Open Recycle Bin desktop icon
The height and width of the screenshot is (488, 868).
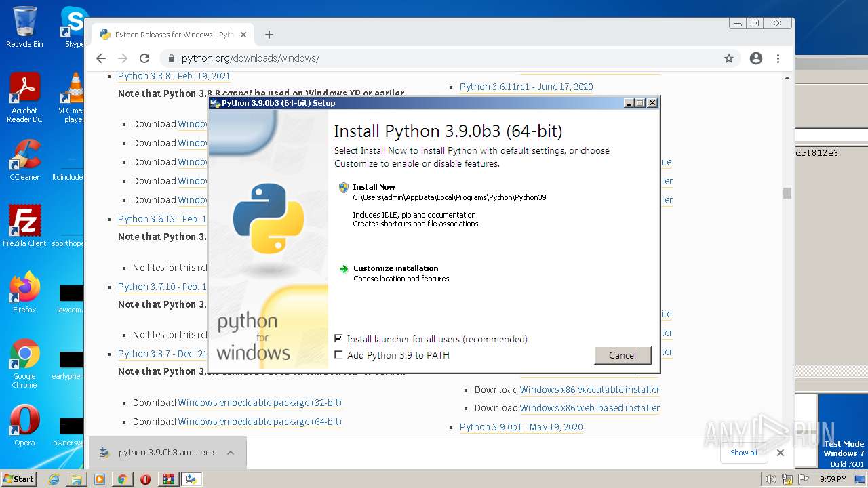[x=24, y=27]
